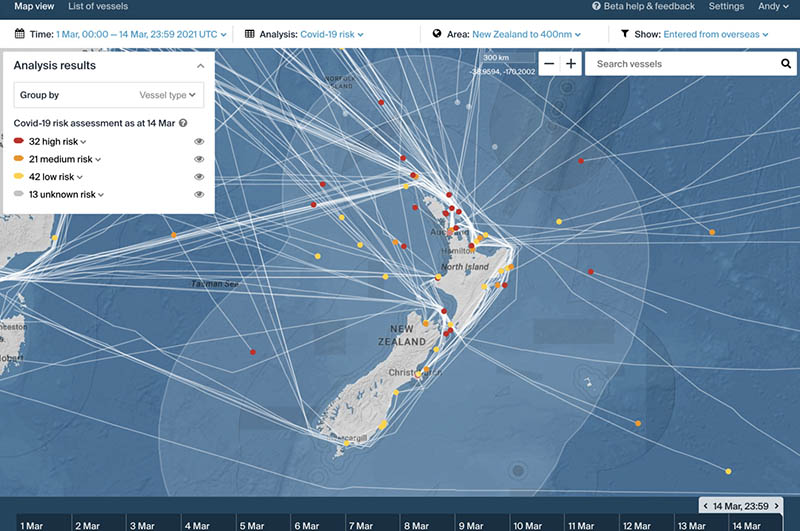Click the yellow low risk color swatch
Screen dimensions: 800x531
coord(19,175)
